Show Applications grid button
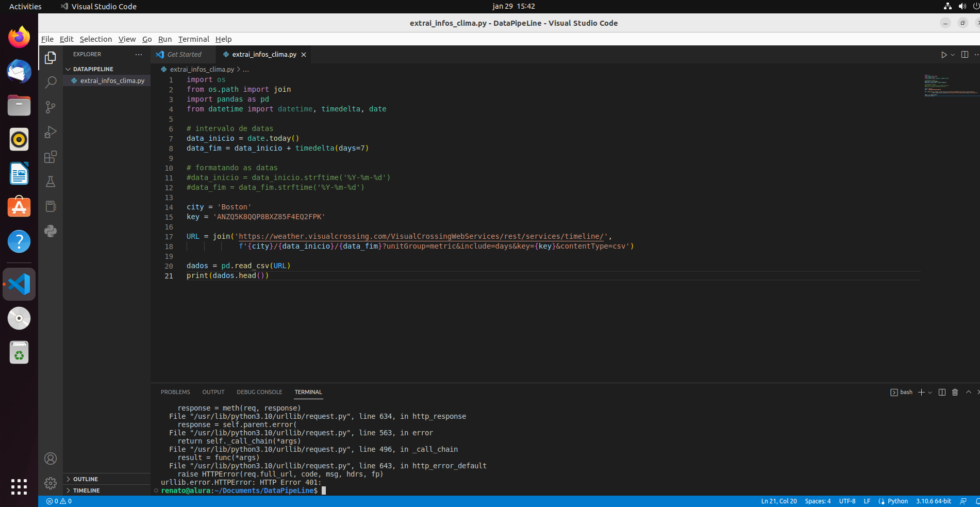This screenshot has width=980, height=507. point(19,486)
